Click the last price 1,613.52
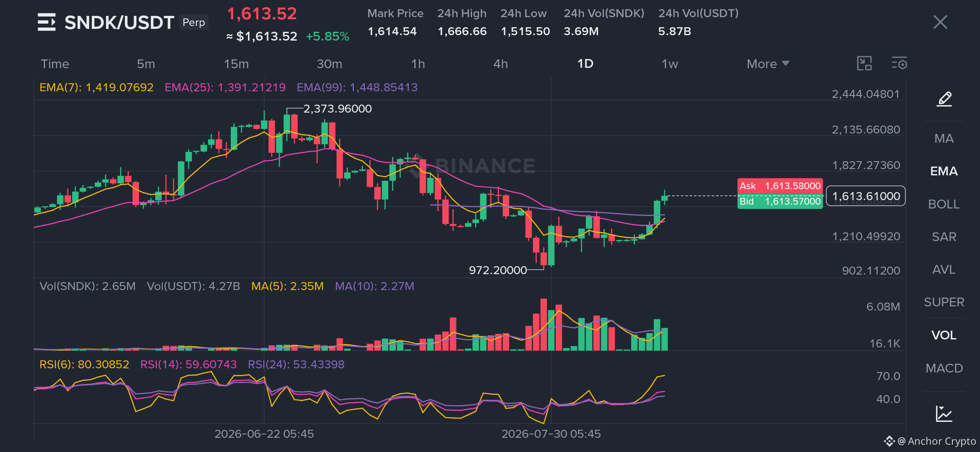The height and width of the screenshot is (452, 980). coord(262,14)
